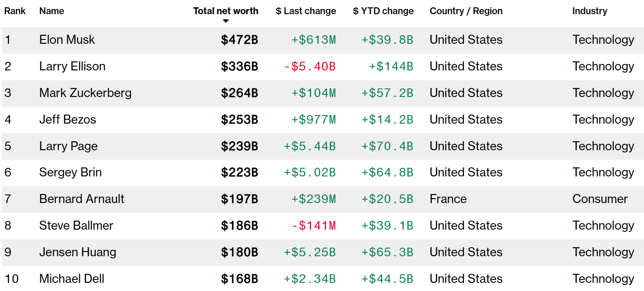The width and height of the screenshot is (644, 291).
Task: Select Mark Zuckerberg's name
Action: [85, 93]
